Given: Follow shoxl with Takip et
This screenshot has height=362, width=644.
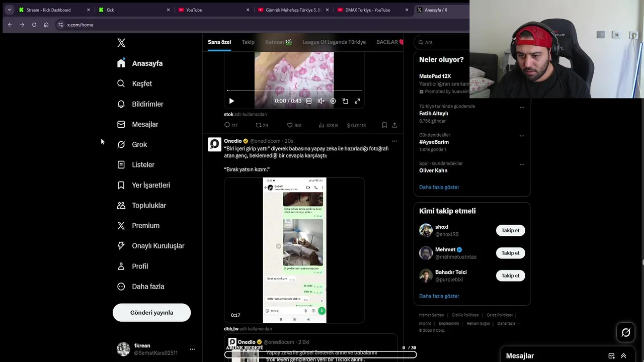Looking at the screenshot, I should 510,230.
